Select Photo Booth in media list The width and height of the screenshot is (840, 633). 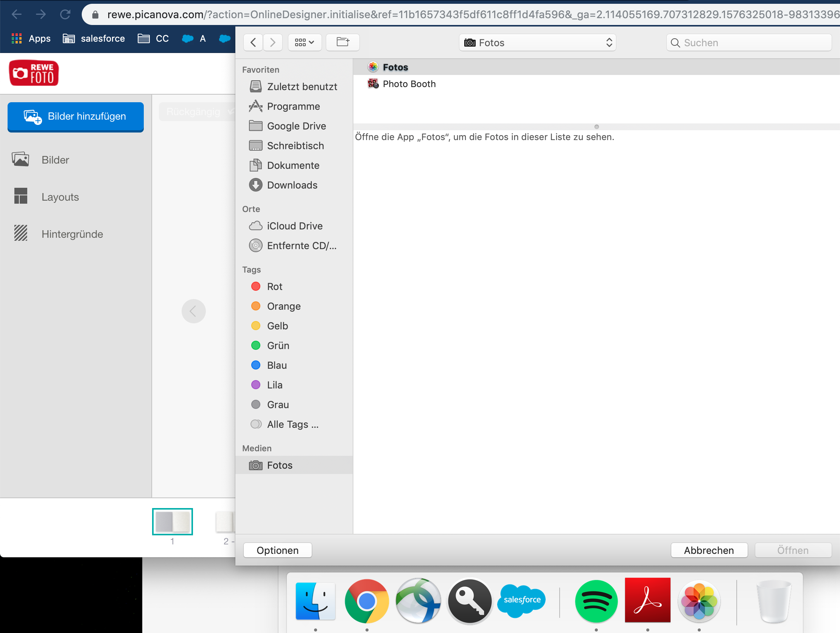coord(409,84)
